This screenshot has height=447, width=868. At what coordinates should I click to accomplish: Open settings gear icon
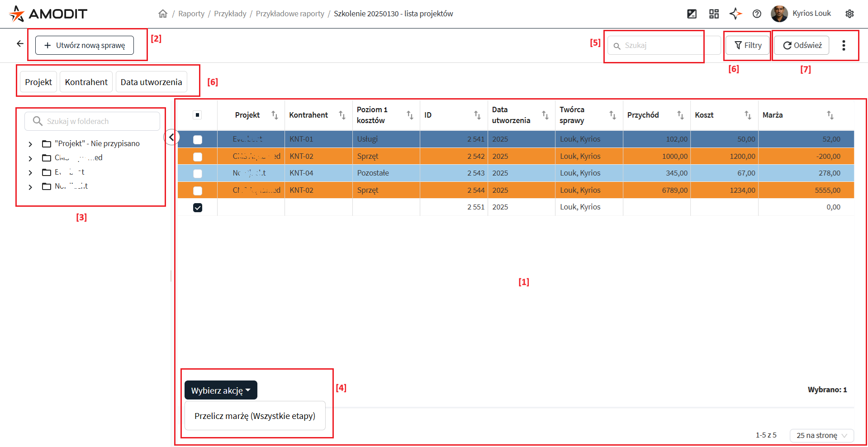coord(849,14)
